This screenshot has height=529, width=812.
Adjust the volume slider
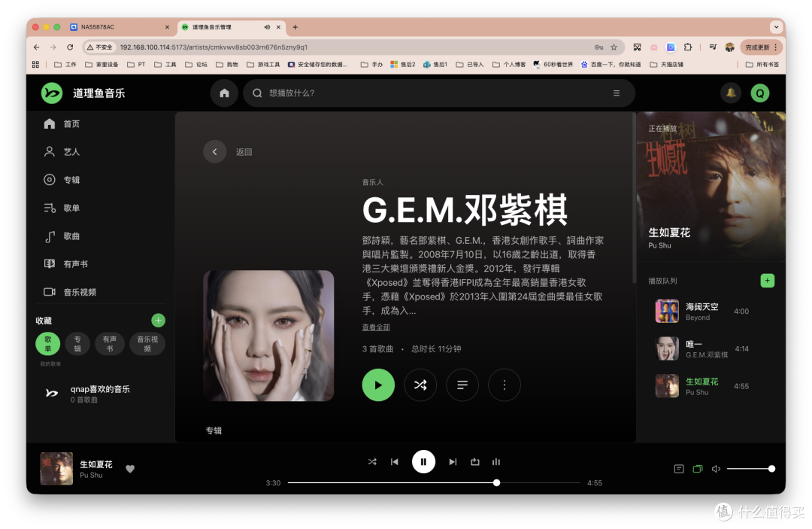(x=751, y=469)
